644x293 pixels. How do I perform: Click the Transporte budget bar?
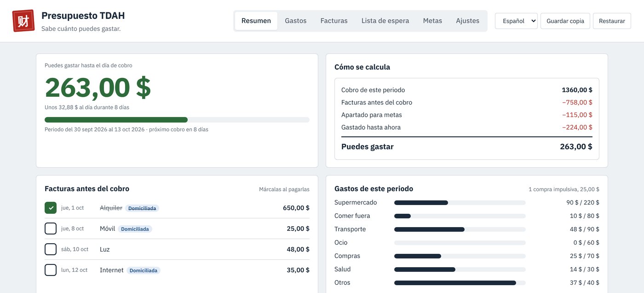460,229
